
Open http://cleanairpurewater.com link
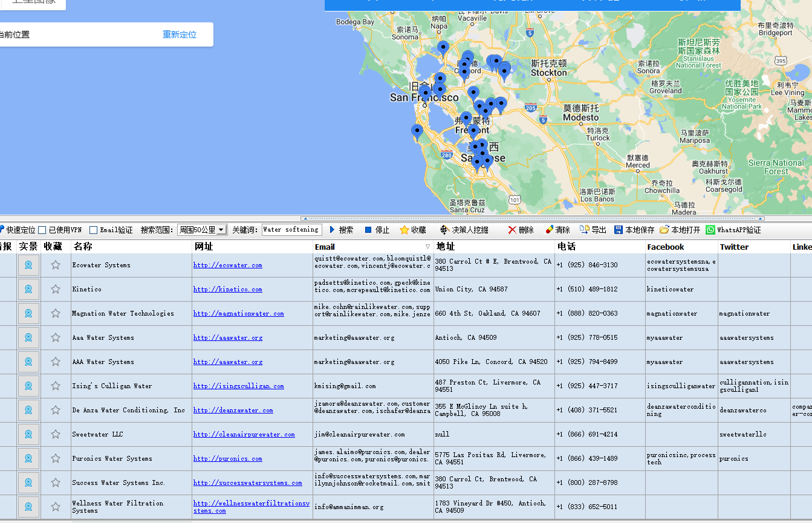click(244, 434)
